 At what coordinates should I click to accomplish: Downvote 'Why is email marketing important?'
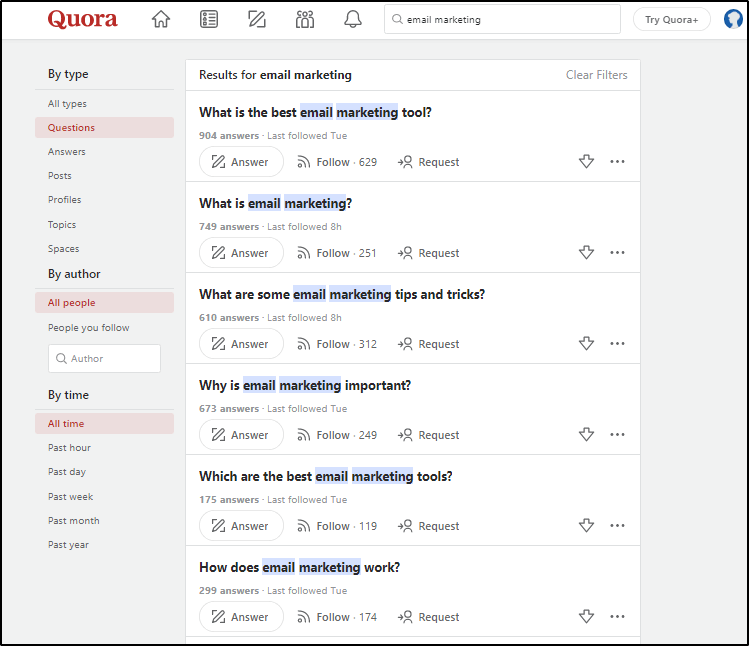click(x=586, y=434)
